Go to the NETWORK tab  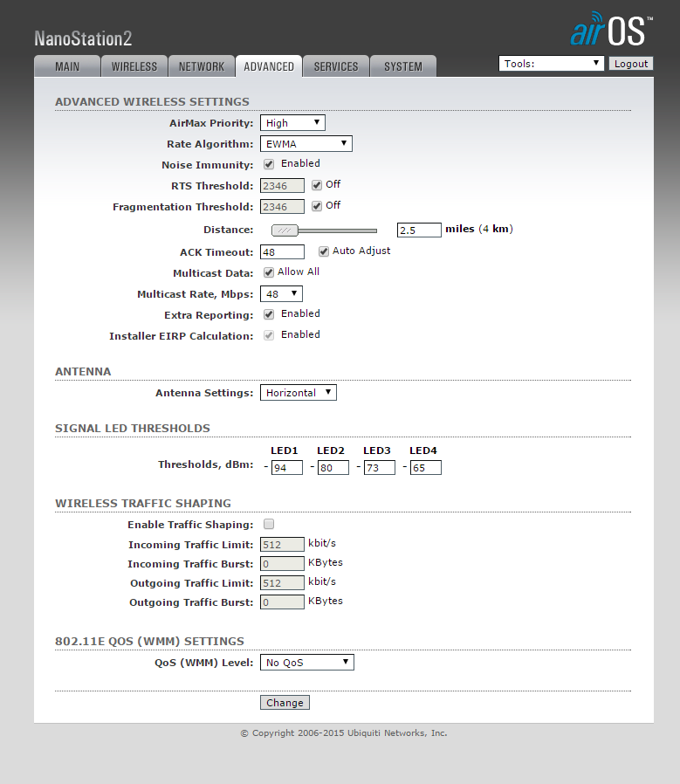(202, 66)
